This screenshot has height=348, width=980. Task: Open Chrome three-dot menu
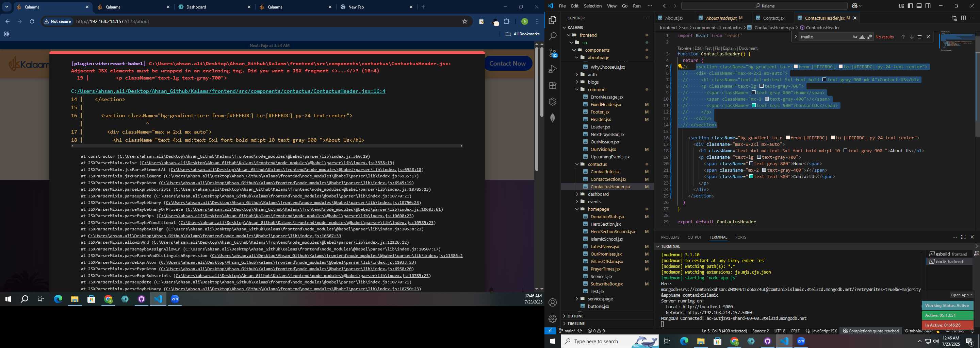[x=537, y=22]
